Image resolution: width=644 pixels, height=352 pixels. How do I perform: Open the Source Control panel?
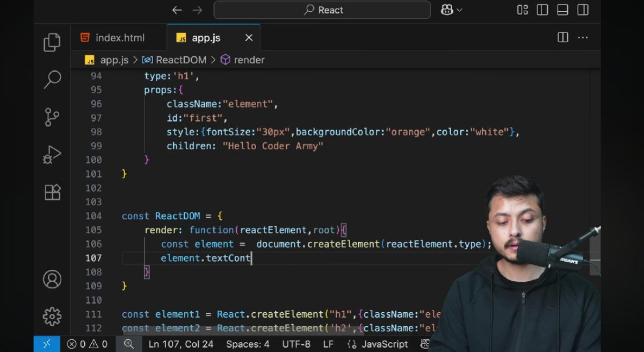(52, 117)
